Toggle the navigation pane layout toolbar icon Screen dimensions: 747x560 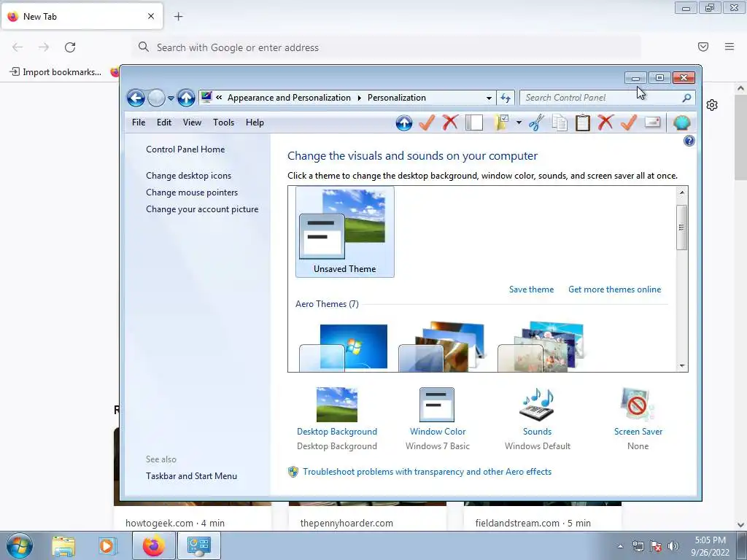click(x=474, y=122)
